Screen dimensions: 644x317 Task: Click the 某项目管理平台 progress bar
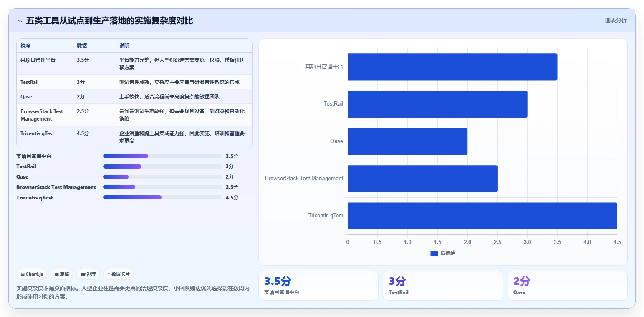162,156
